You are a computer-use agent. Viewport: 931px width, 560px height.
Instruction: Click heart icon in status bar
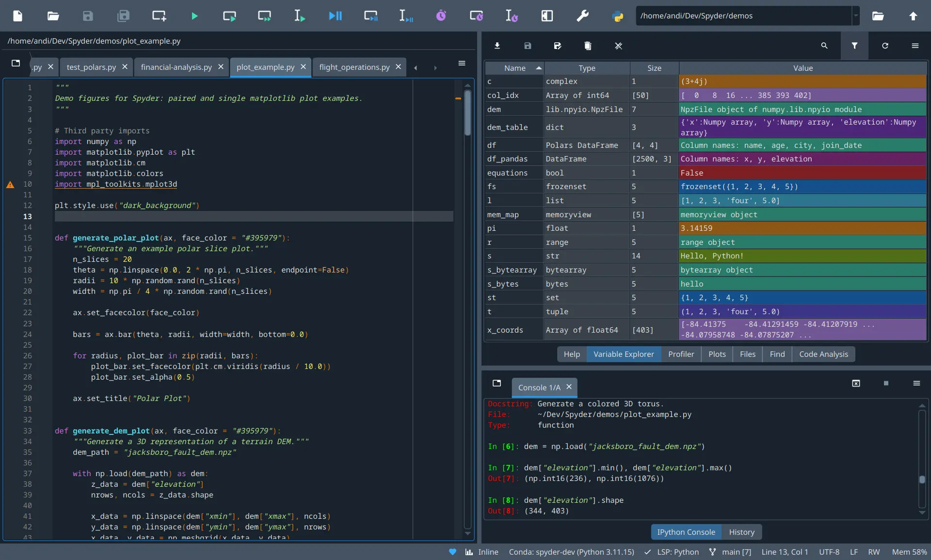(x=452, y=552)
